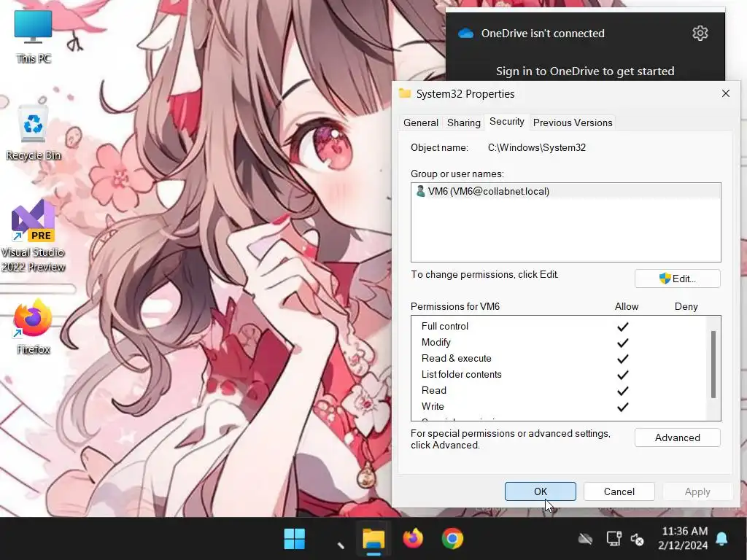This screenshot has width=747, height=560.
Task: Open the Previous Versions tab
Action: (x=573, y=122)
